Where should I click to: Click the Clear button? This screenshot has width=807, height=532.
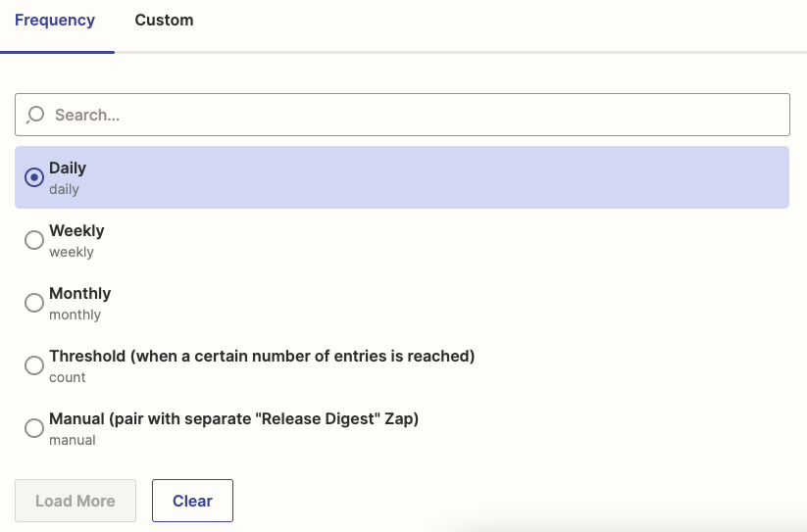[x=192, y=501]
